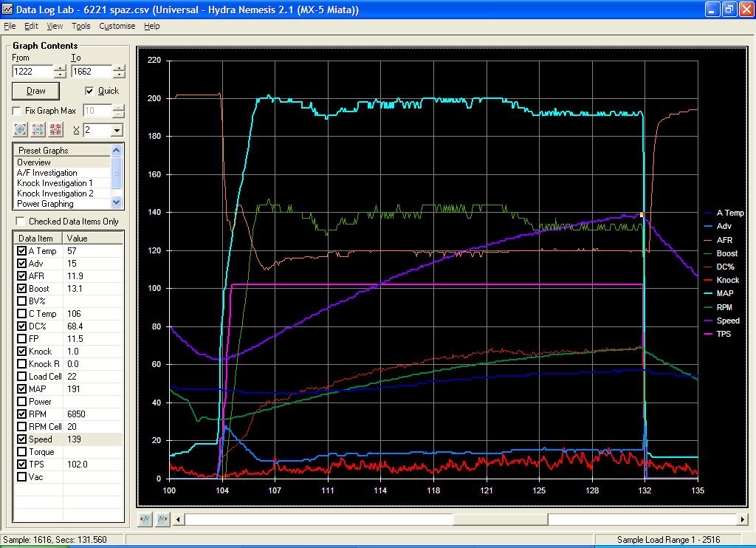The height and width of the screenshot is (548, 756).
Task: Click the Draw button
Action: [35, 91]
